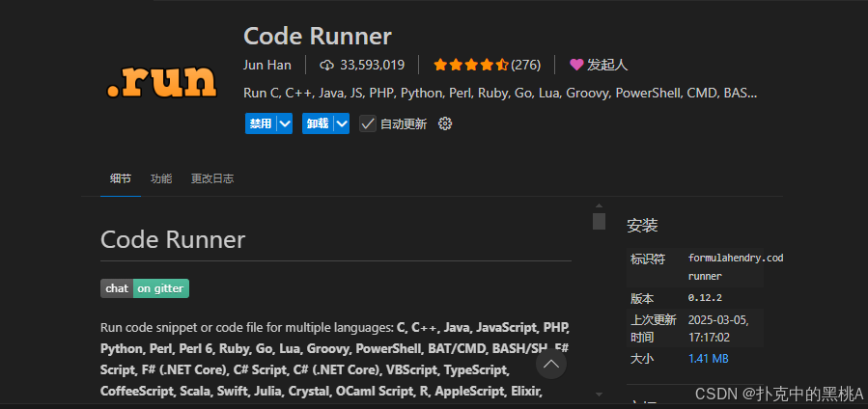Click the 发起人 sponsor link
The image size is (868, 409).
(607, 65)
